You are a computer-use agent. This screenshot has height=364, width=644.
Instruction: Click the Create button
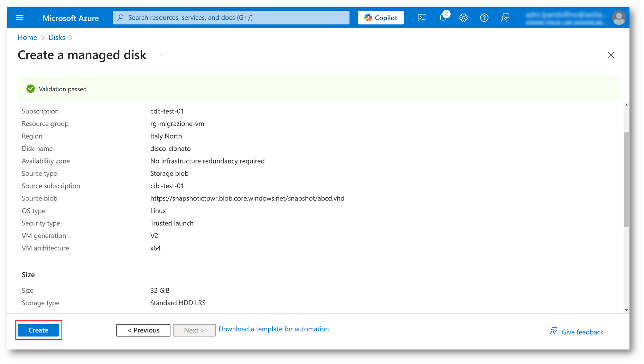[x=38, y=330]
